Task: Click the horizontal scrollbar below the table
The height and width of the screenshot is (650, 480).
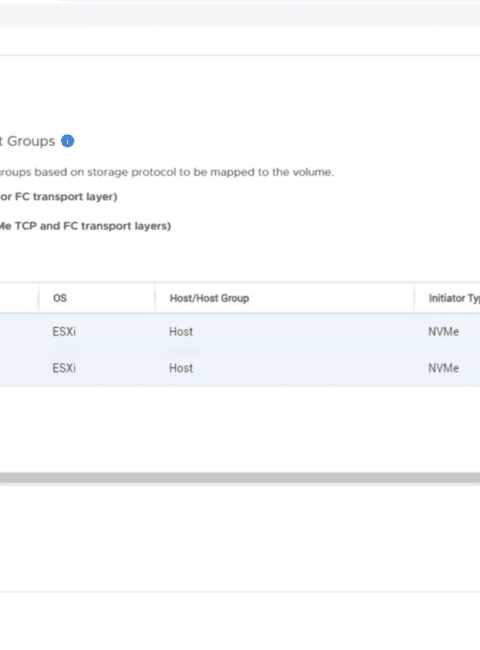Action: point(240,478)
